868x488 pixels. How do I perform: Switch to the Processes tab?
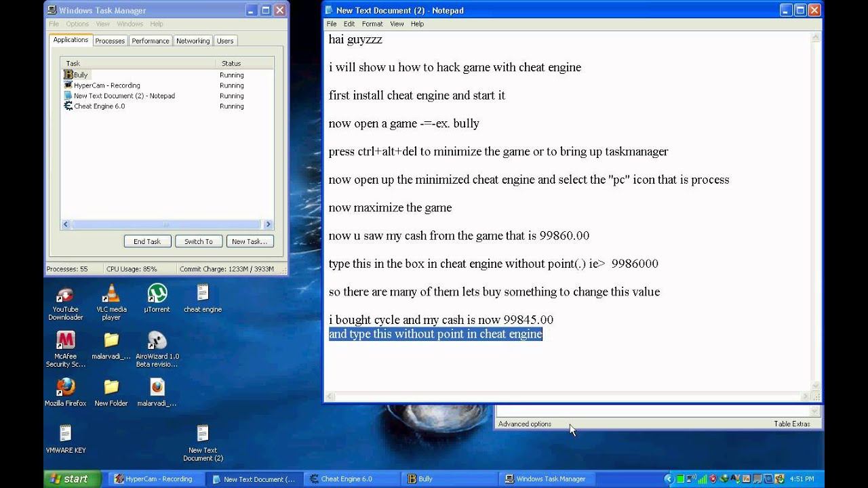[110, 41]
